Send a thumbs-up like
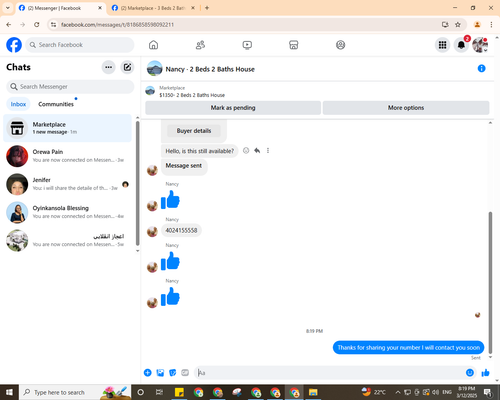 (x=486, y=373)
